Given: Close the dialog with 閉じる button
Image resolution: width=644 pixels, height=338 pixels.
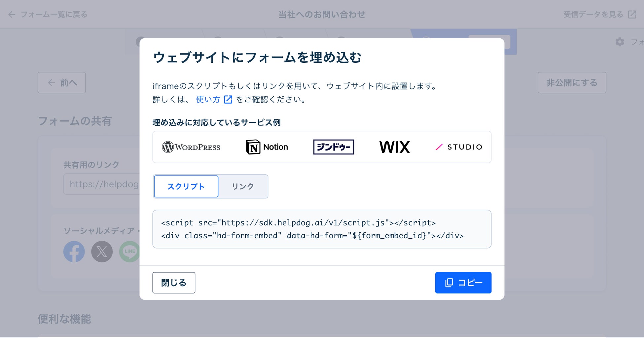Looking at the screenshot, I should (x=174, y=283).
